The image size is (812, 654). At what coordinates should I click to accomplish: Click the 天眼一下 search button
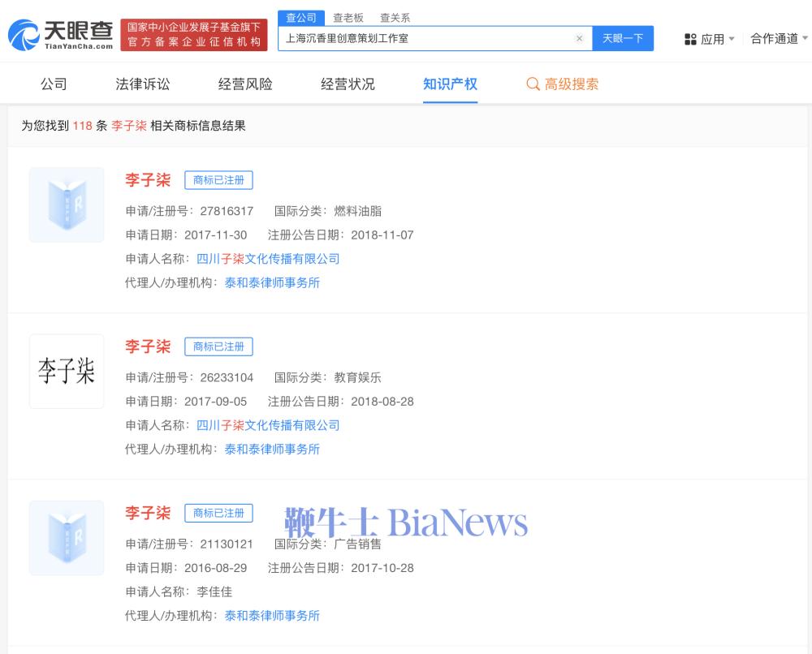(623, 38)
